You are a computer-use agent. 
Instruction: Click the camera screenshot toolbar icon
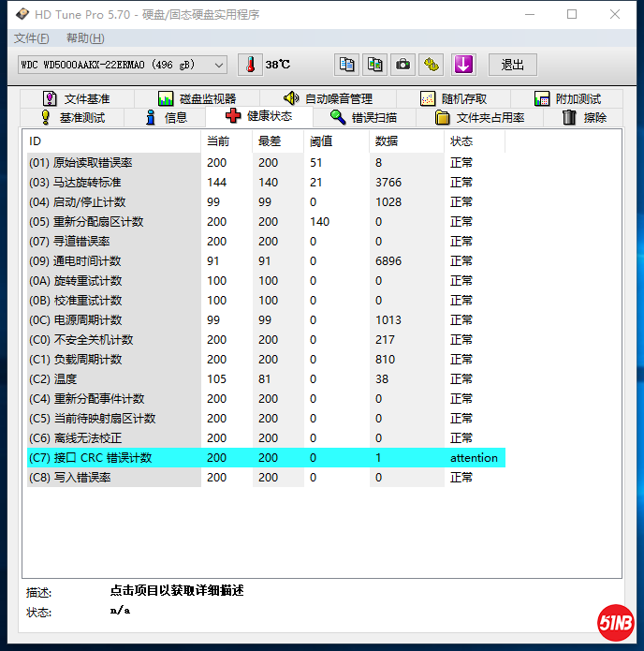tap(402, 65)
